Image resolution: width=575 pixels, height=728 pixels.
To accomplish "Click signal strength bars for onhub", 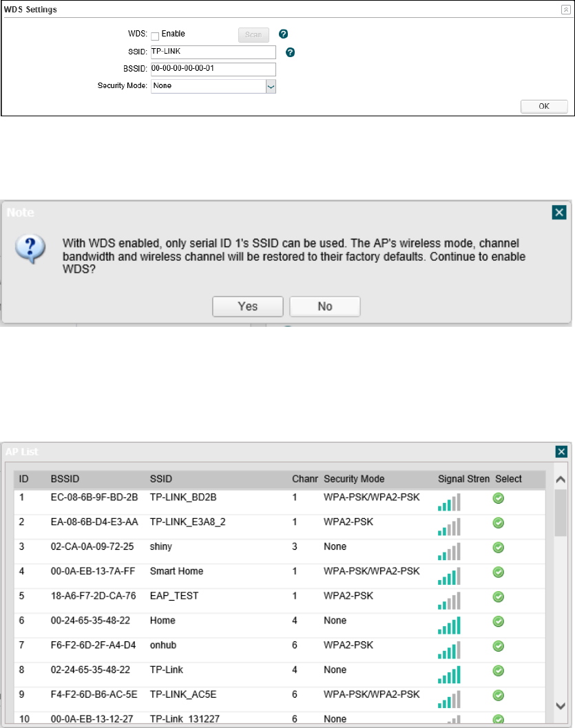I will click(x=449, y=650).
